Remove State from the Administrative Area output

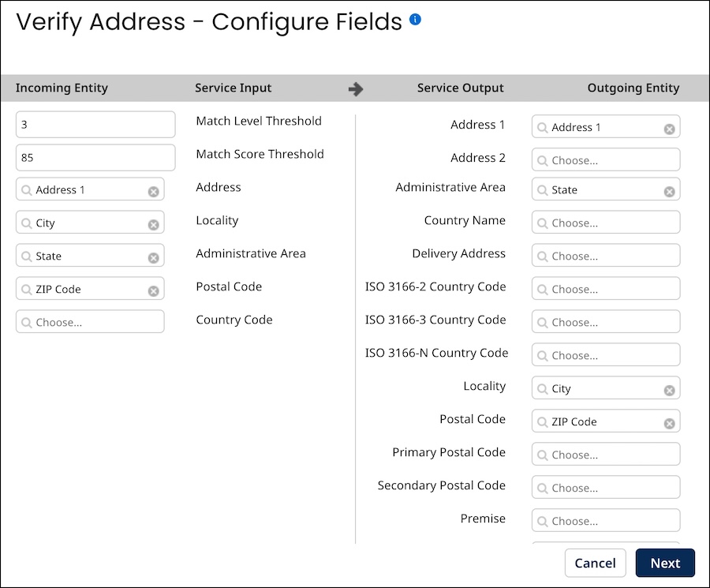point(670,189)
